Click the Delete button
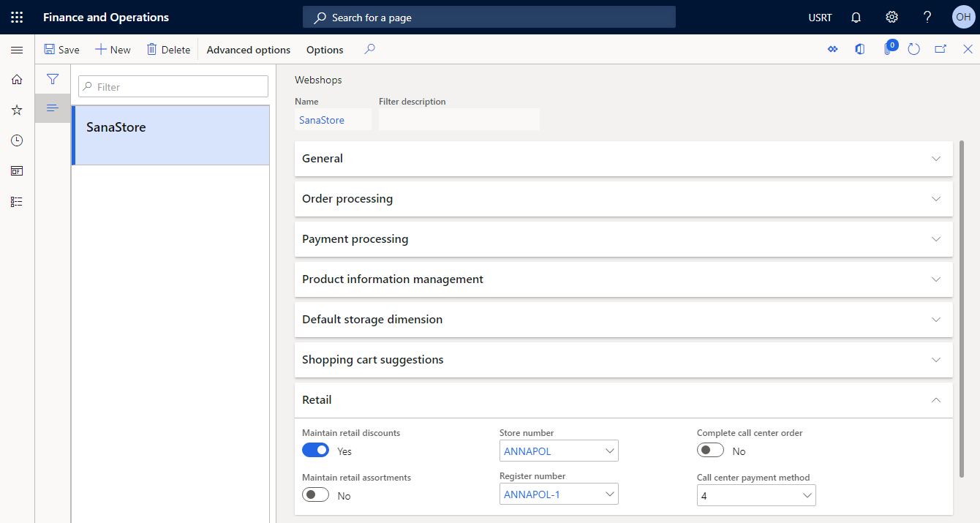Viewport: 980px width, 523px height. pos(168,50)
